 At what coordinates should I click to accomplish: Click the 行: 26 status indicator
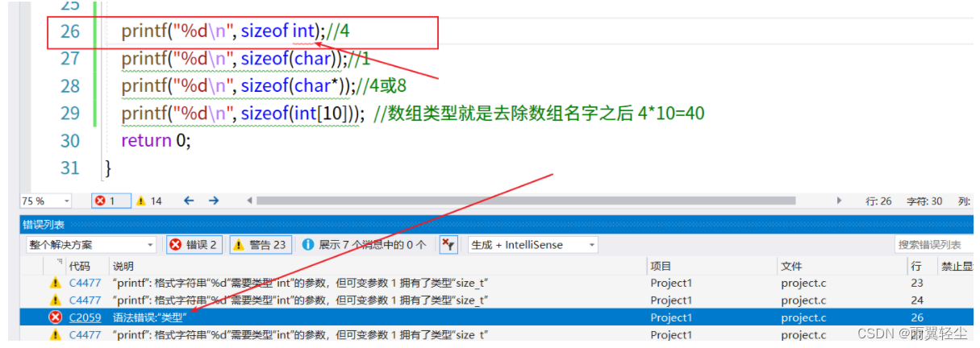pyautogui.click(x=878, y=201)
